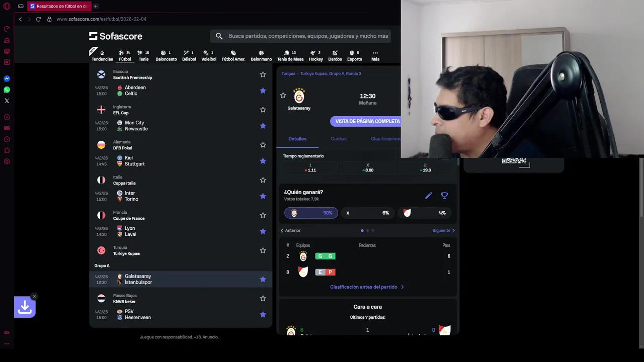Select the Tenis sport tab
The image size is (644, 362).
tap(143, 55)
